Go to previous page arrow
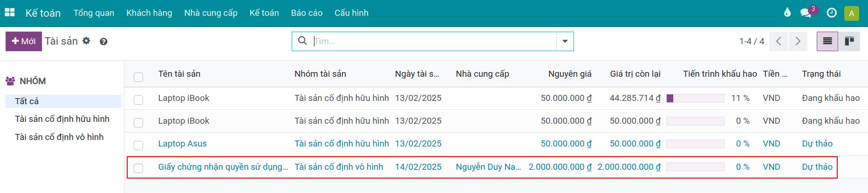The height and width of the screenshot is (193, 868). [779, 41]
